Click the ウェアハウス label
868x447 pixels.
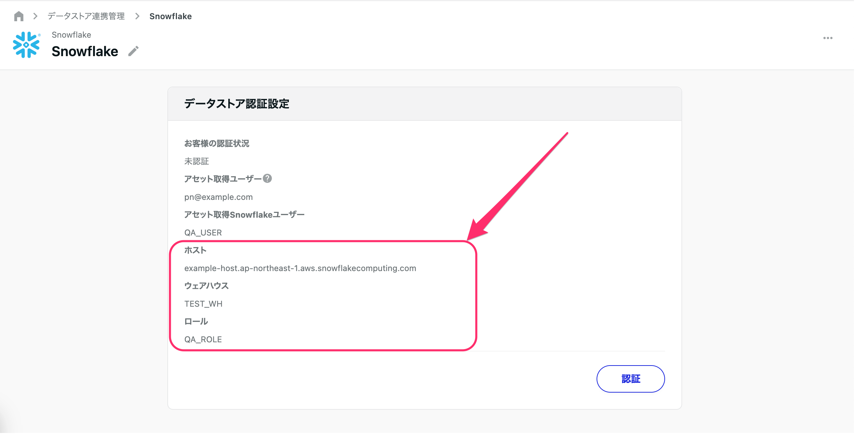coord(206,286)
